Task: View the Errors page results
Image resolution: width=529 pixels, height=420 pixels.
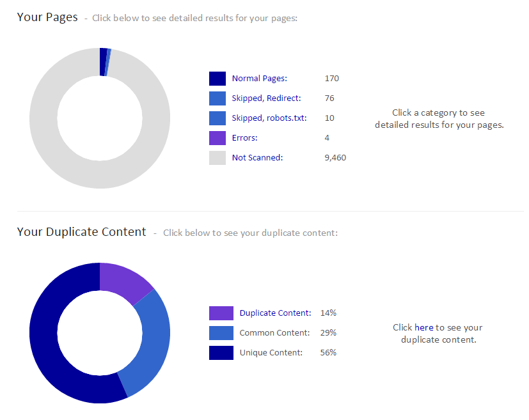Action: point(244,138)
